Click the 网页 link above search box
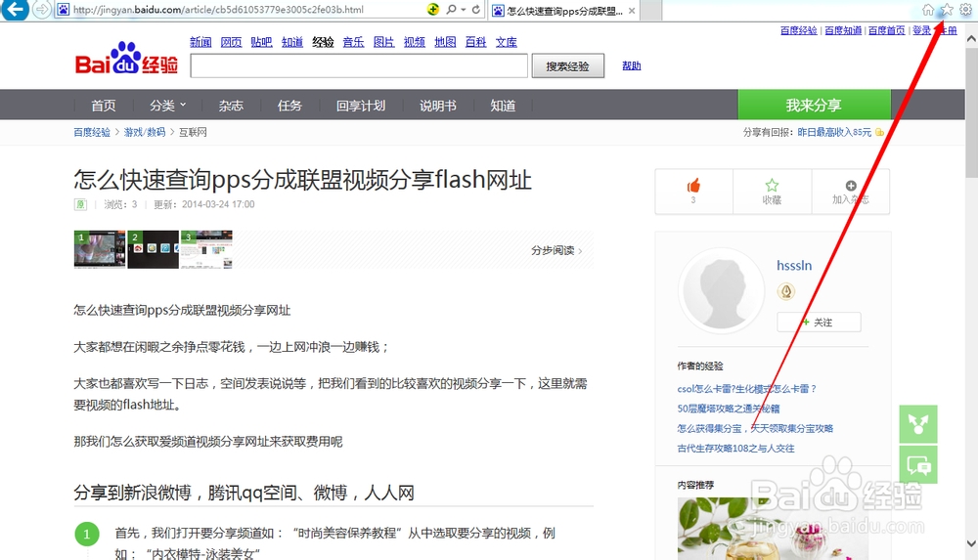Screen dimensions: 978x560 232,42
